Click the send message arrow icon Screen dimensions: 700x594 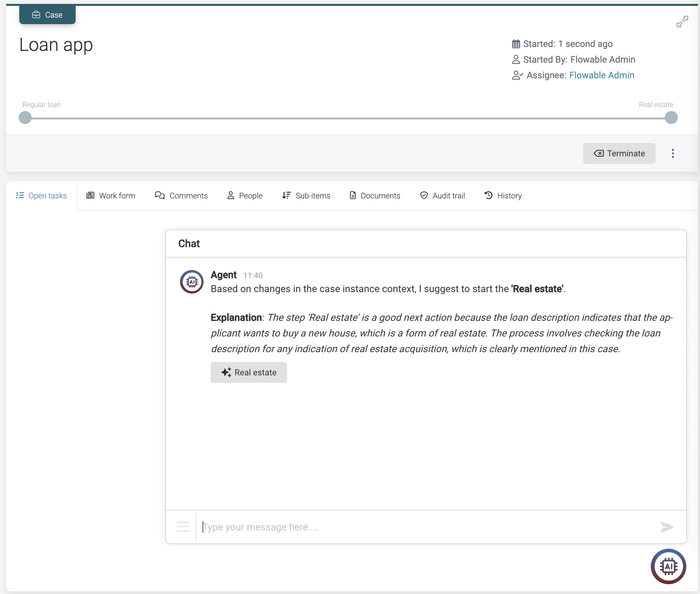pyautogui.click(x=667, y=527)
